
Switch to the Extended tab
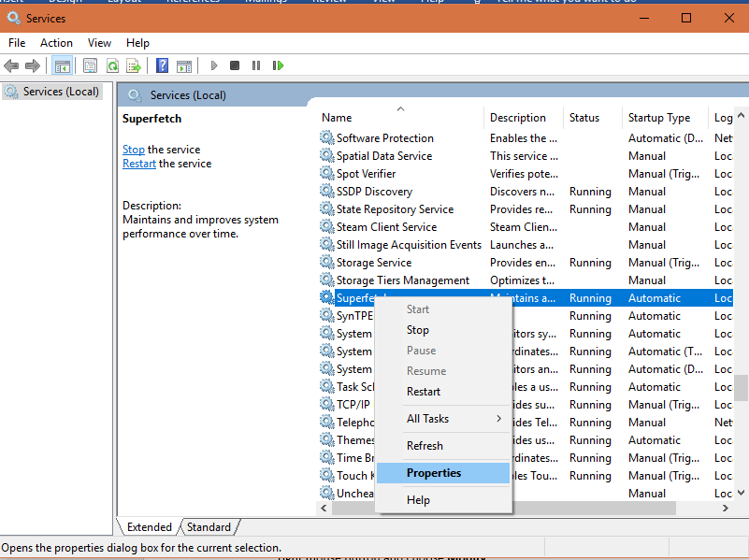[x=149, y=527]
